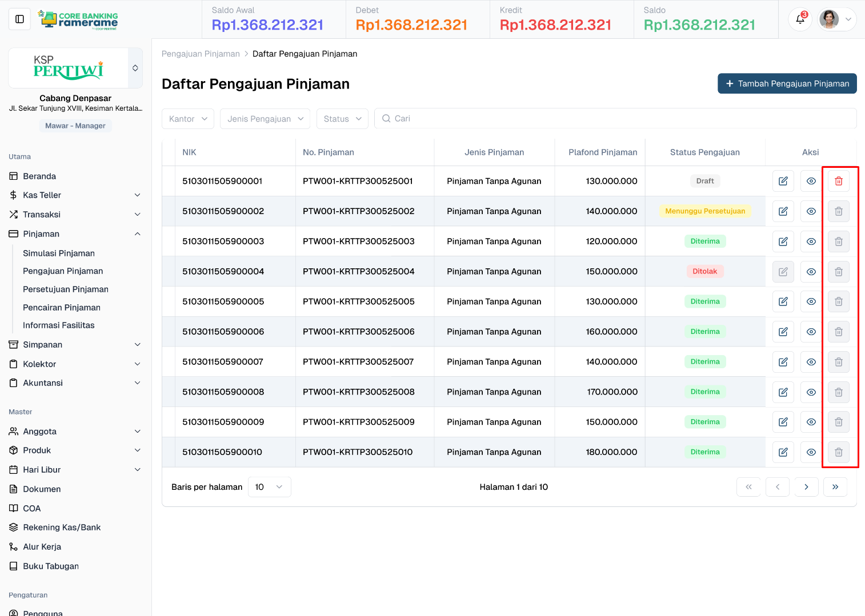The width and height of the screenshot is (865, 616).
Task: Click the Buku Tabugan icon
Action: [x=13, y=566]
